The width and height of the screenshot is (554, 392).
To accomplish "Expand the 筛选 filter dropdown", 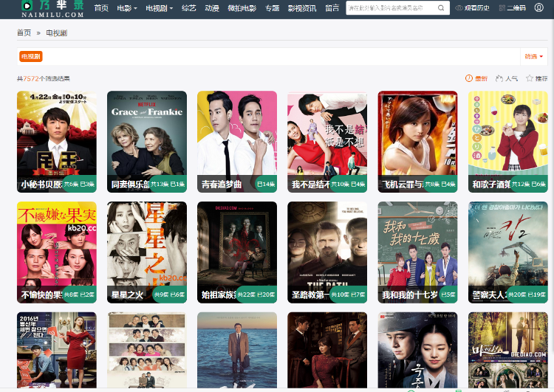I will (x=533, y=57).
